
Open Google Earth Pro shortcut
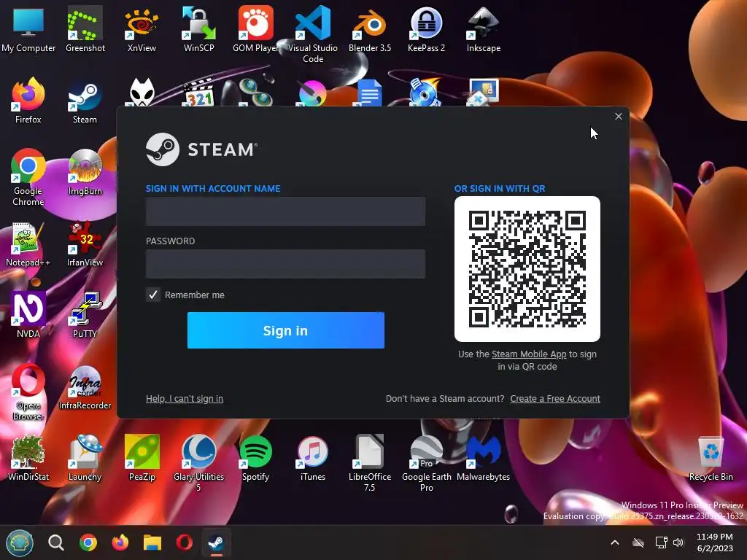tap(426, 463)
